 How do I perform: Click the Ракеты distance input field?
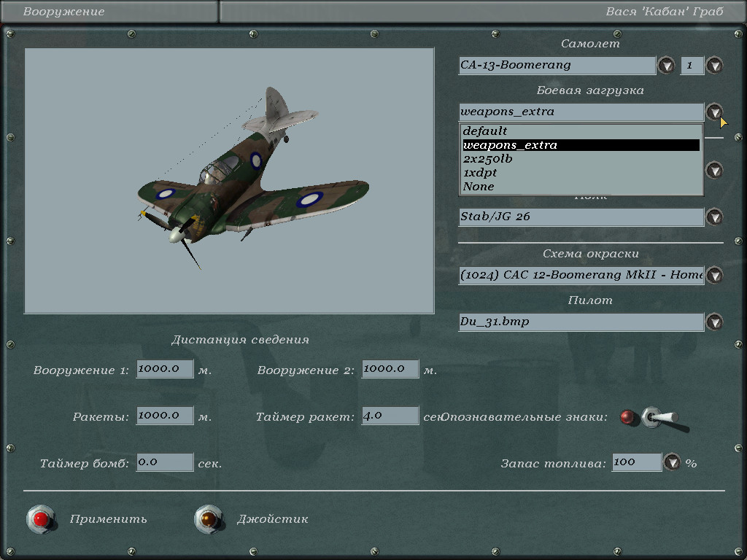tap(165, 415)
